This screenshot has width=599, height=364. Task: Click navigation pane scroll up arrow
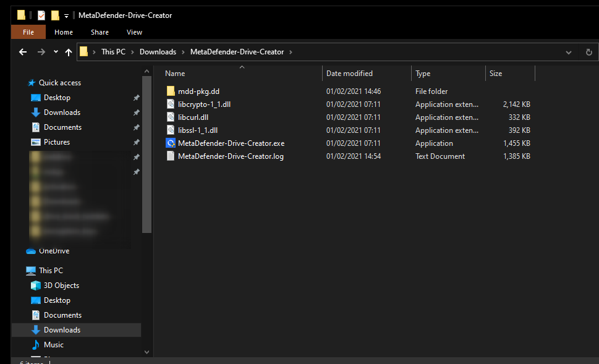point(147,72)
